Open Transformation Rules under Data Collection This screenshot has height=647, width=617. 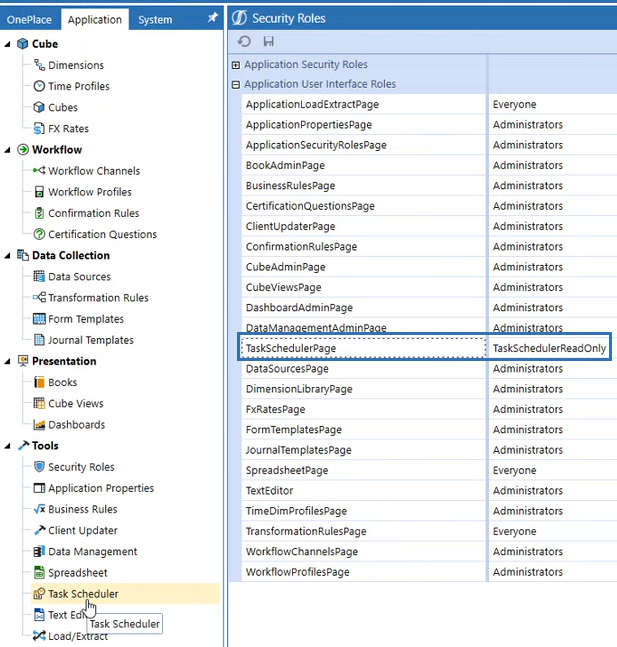[98, 297]
